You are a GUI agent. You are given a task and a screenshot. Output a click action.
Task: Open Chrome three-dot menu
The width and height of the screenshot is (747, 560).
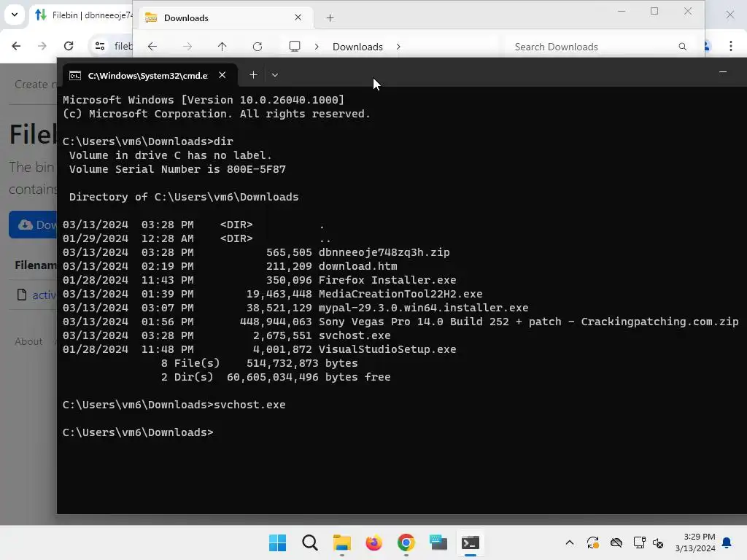tap(730, 46)
